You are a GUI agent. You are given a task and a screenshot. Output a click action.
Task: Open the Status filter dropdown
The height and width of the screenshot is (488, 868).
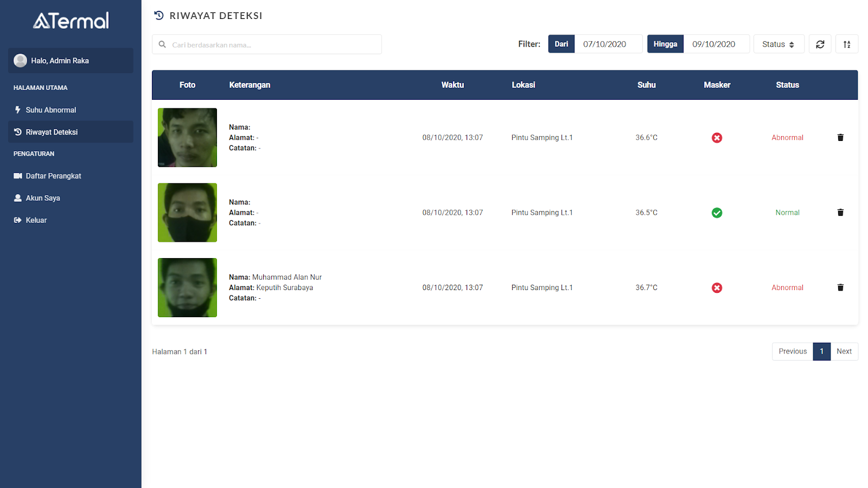point(778,44)
